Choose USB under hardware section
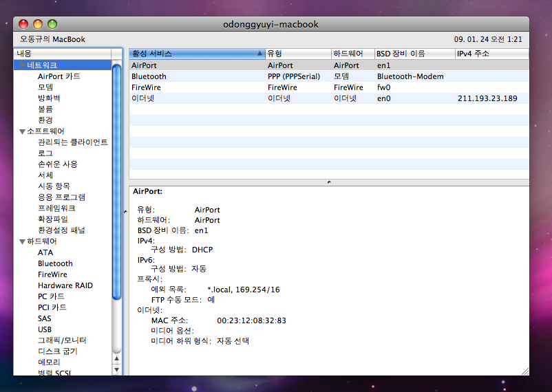 click(x=45, y=329)
